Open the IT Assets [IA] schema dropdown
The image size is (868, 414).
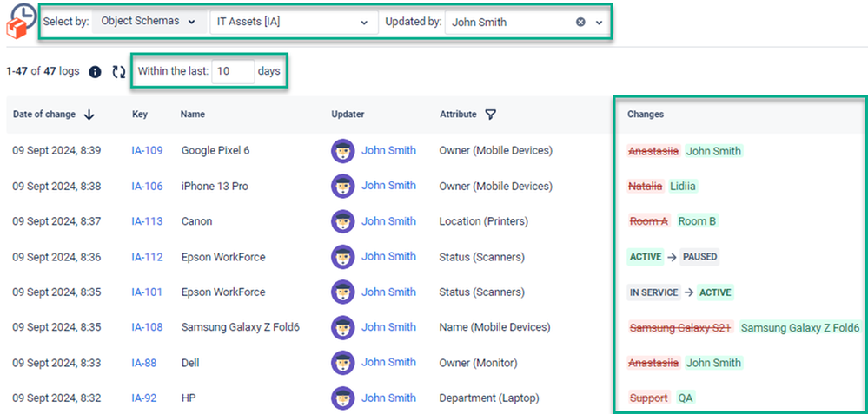pos(294,22)
